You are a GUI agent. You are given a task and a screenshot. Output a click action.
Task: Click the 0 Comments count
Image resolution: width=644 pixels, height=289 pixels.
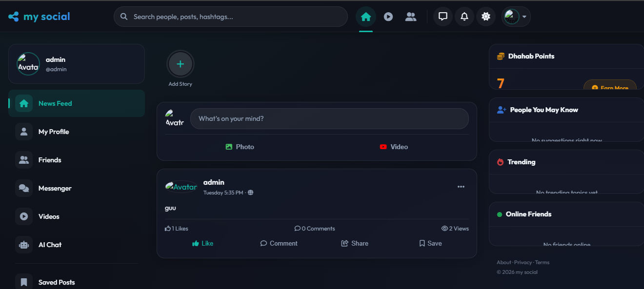click(315, 229)
